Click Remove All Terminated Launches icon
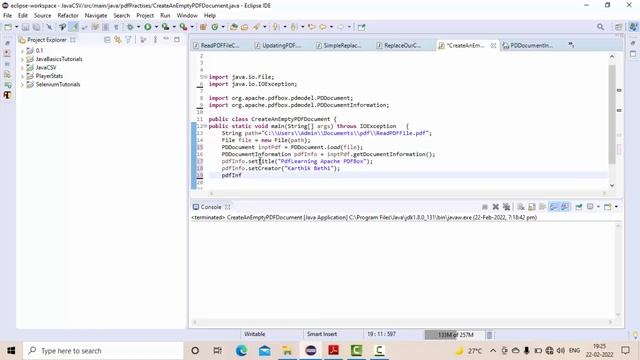Image resolution: width=640 pixels, height=360 pixels. [x=507, y=207]
